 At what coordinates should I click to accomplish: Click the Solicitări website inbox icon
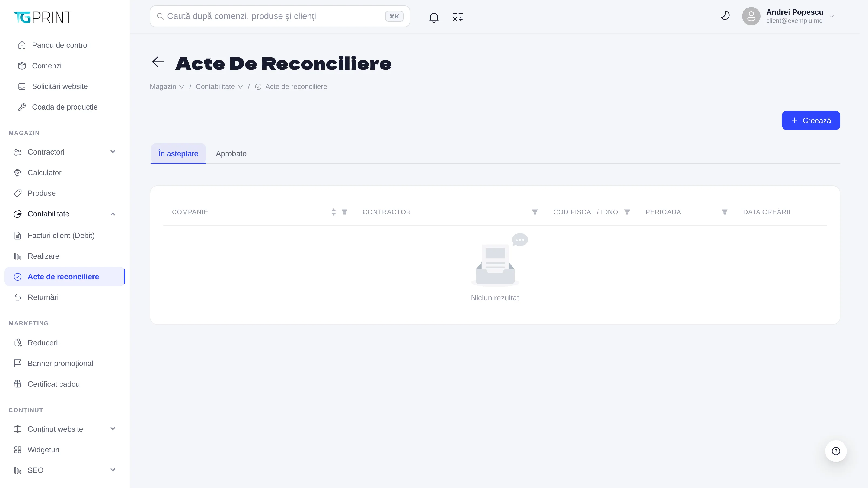click(22, 86)
